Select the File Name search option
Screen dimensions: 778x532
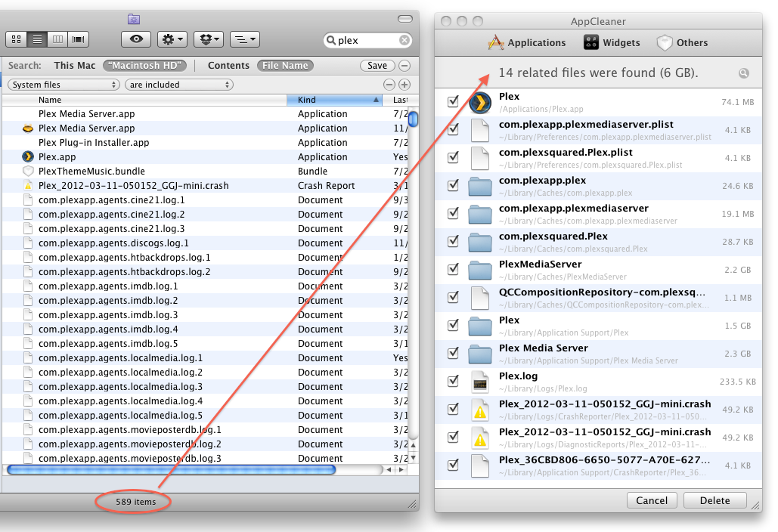click(285, 66)
